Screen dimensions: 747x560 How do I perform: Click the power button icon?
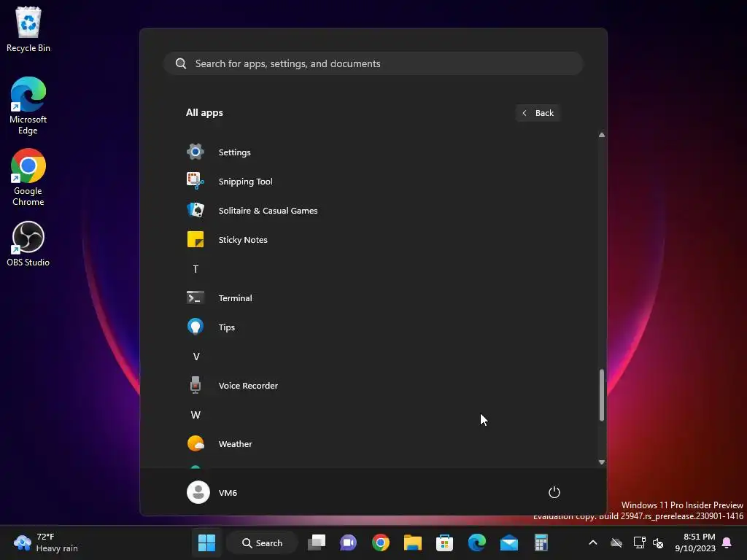click(x=554, y=492)
